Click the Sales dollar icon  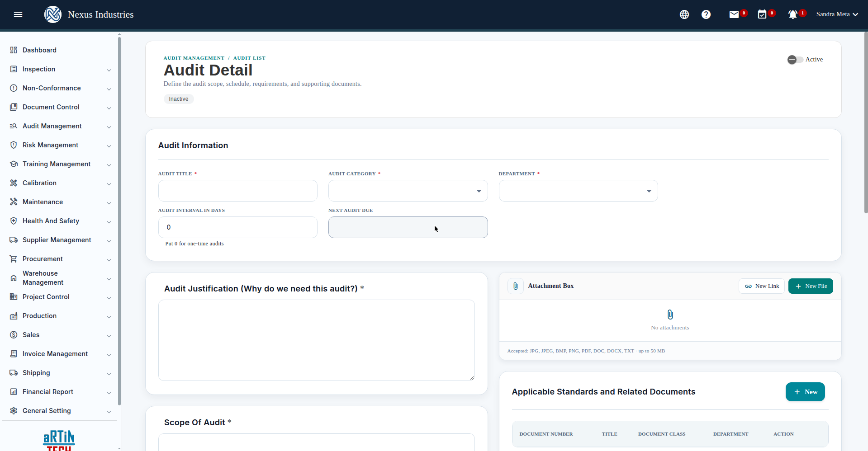tap(14, 335)
